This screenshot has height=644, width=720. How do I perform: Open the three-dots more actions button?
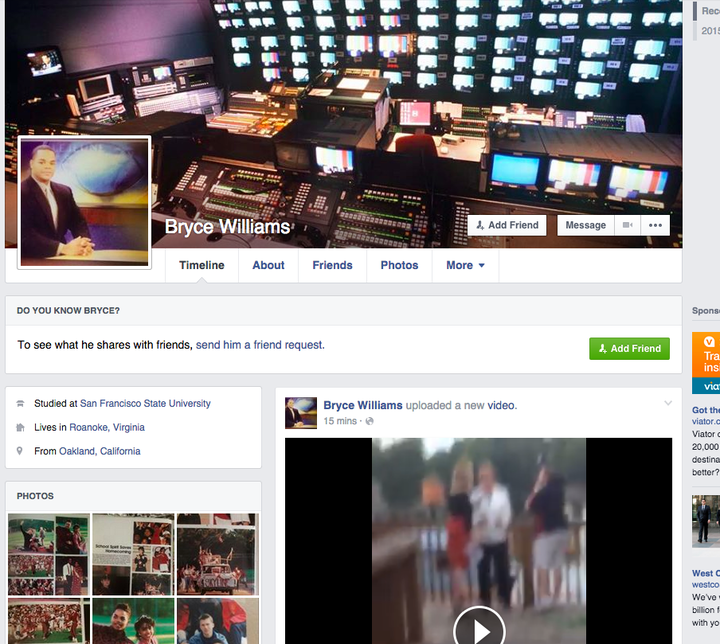[x=655, y=226]
